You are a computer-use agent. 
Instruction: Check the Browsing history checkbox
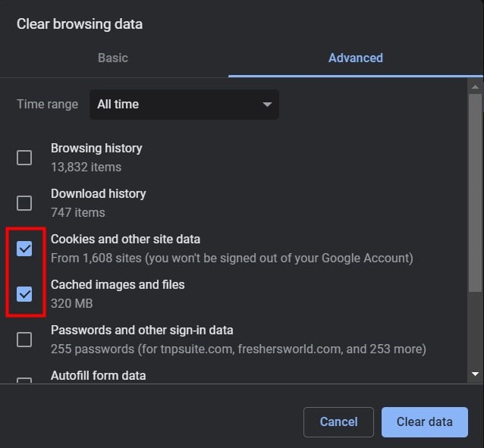click(x=24, y=158)
